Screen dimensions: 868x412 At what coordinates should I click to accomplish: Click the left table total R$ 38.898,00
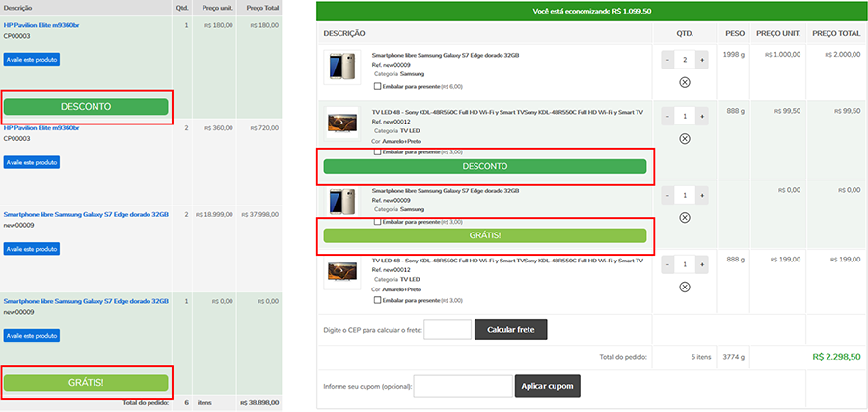[x=259, y=403]
